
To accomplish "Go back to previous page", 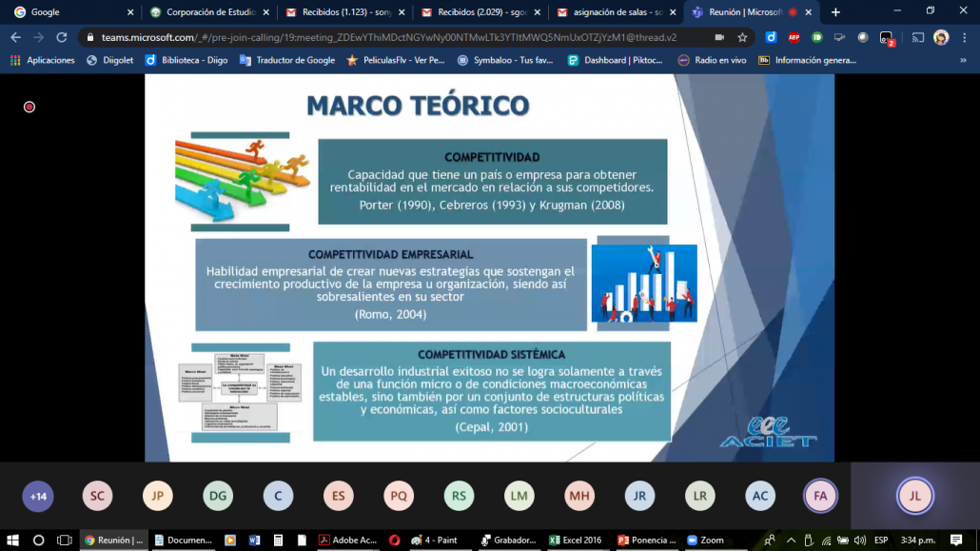I will pos(15,37).
